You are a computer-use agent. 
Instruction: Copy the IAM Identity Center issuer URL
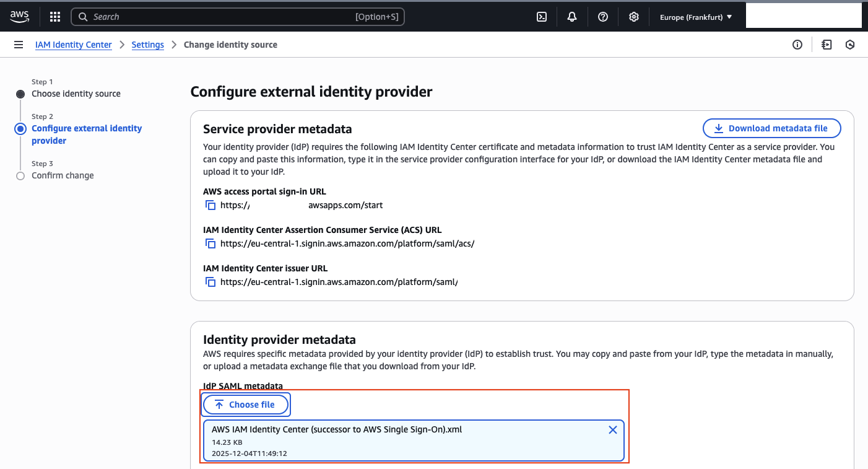point(210,282)
